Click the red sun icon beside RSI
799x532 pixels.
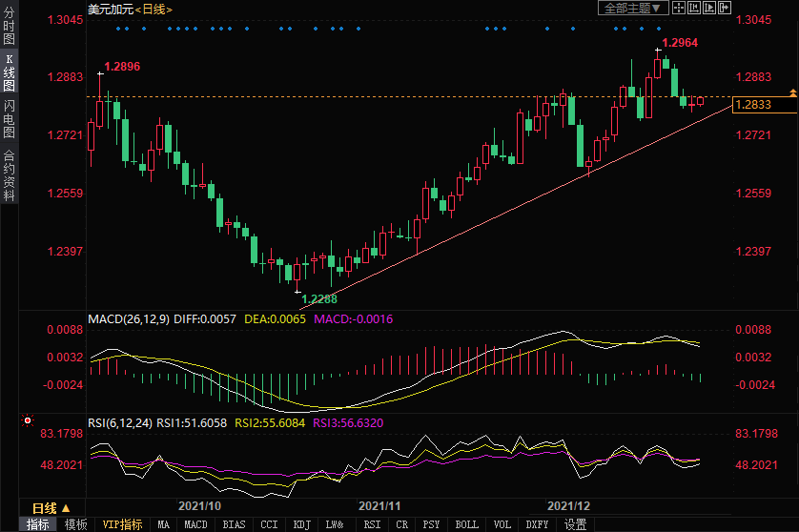27,420
